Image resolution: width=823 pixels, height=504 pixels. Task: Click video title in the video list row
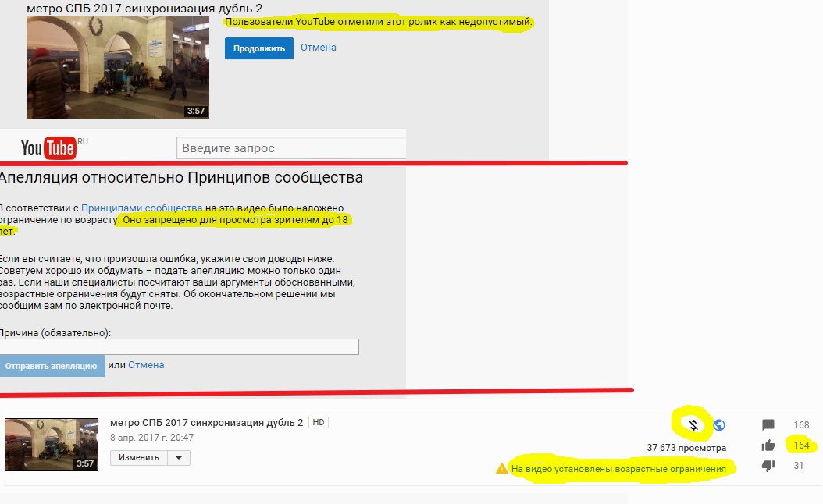click(x=206, y=422)
